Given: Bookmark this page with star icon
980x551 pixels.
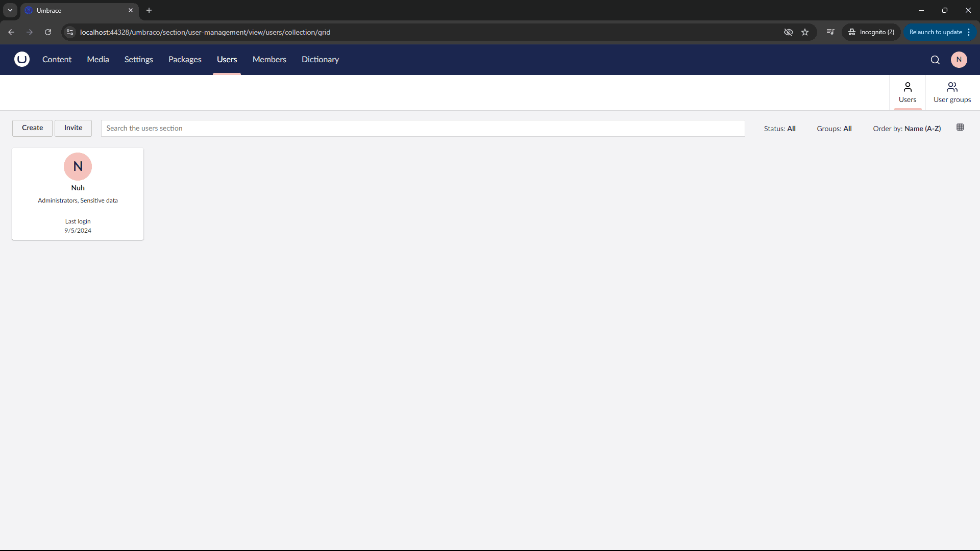Looking at the screenshot, I should pyautogui.click(x=805, y=32).
